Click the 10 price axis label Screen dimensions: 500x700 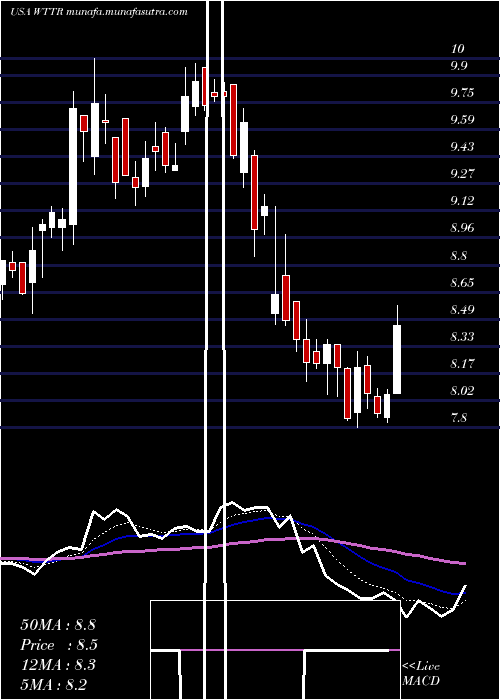pyautogui.click(x=459, y=49)
